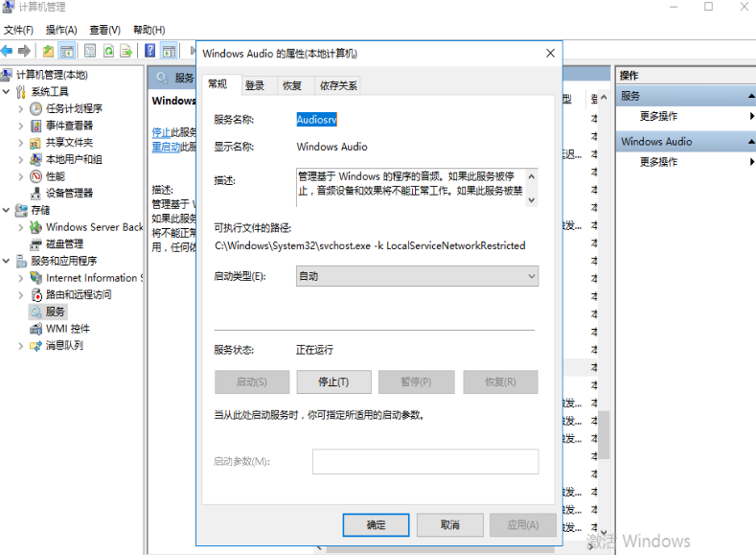Viewport: 756px width, 555px height.
Task: Collapse the 存储 tree node
Action: (x=7, y=210)
